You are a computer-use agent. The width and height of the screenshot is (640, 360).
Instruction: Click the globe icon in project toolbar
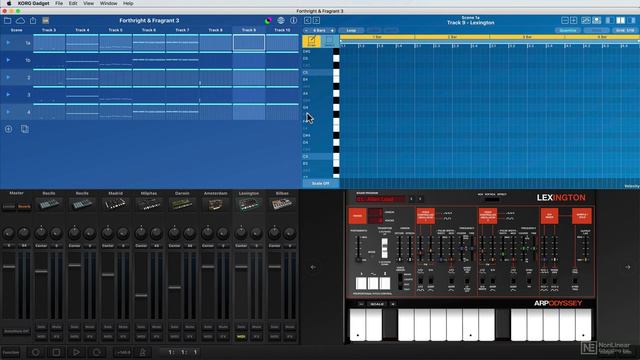pos(281,20)
